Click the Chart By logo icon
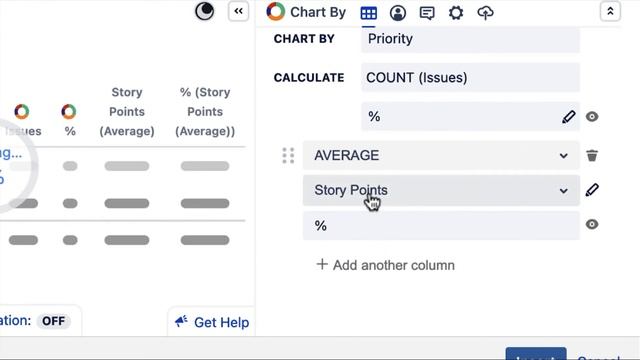This screenshot has height=360, width=640. [x=276, y=11]
